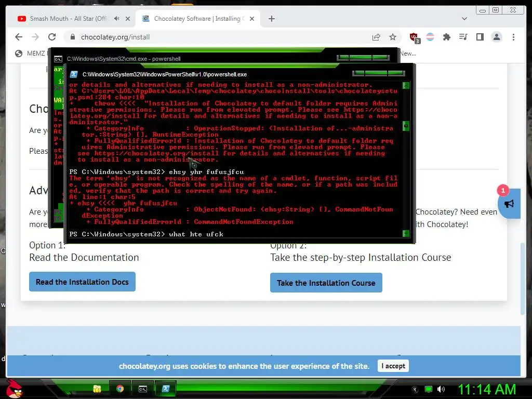Click the PowerShell window title icon

pyautogui.click(x=74, y=74)
